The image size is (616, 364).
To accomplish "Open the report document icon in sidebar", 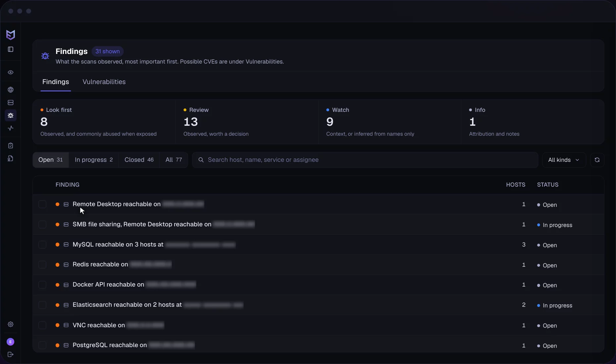I will [11, 159].
